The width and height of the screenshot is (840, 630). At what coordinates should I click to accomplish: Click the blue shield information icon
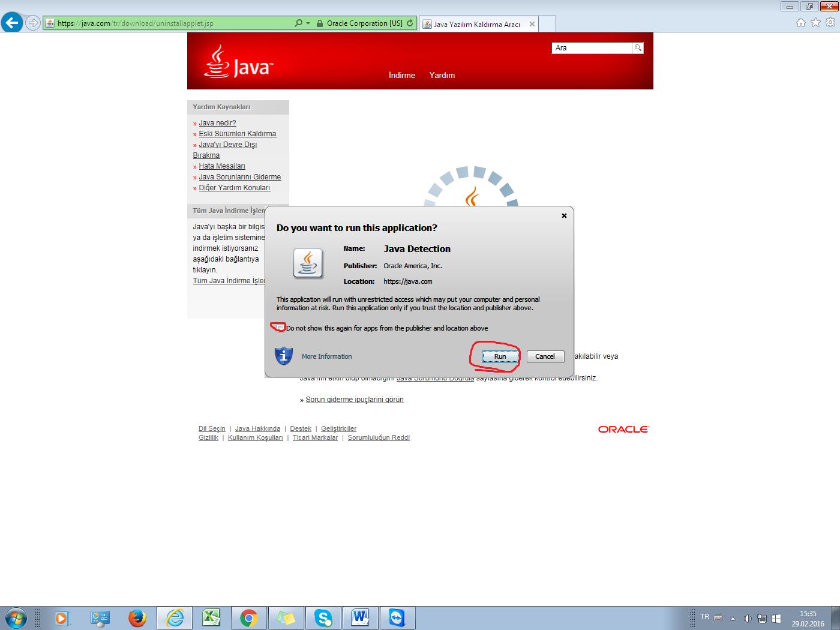tap(284, 356)
